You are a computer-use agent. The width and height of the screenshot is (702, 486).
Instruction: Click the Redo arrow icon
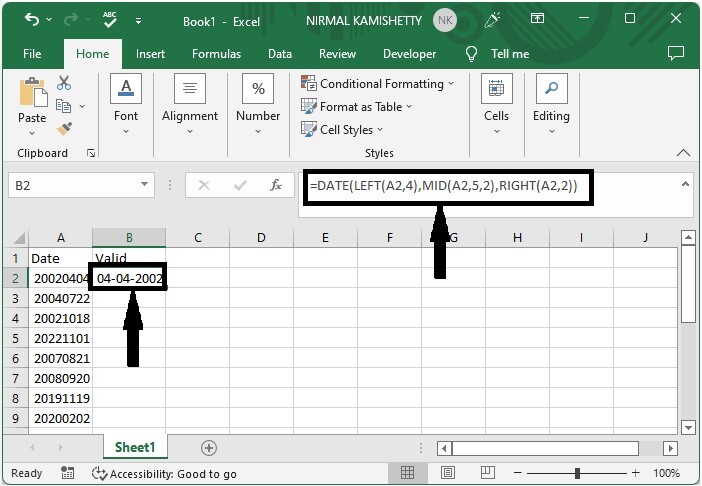tap(72, 20)
